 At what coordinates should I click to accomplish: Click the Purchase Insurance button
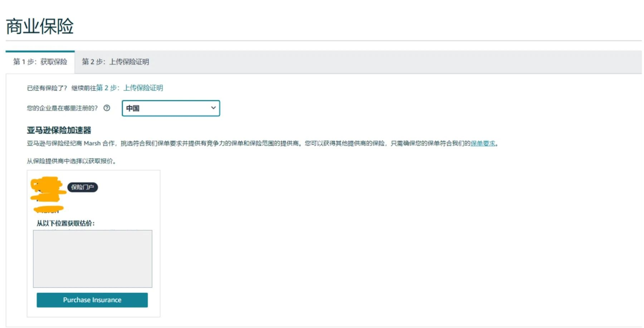(x=92, y=300)
